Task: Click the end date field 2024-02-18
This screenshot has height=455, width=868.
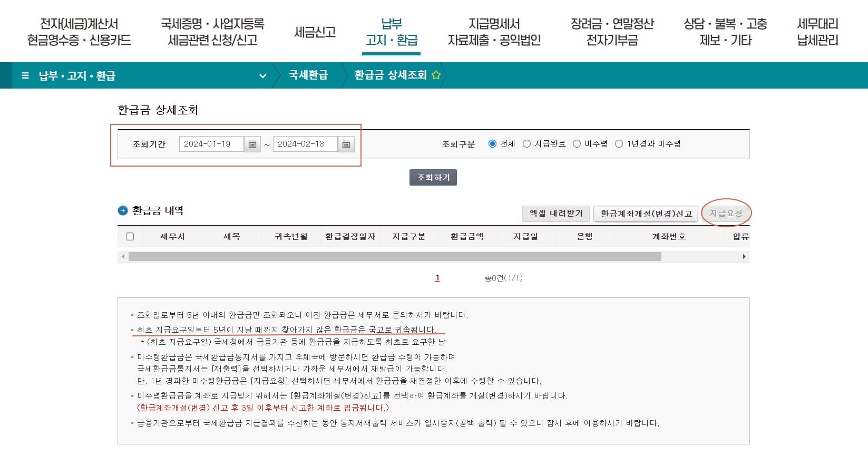Action: pos(305,144)
